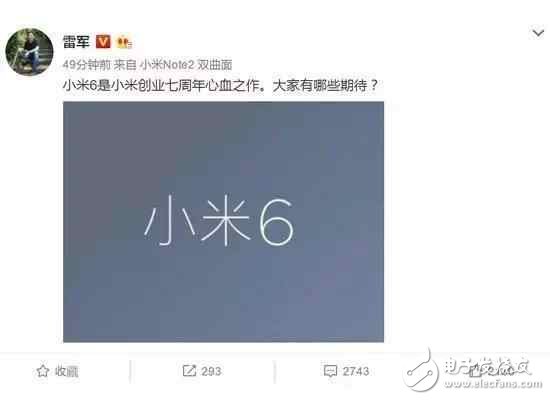Viewport: 550px width, 400px height.
Task: Toggle the 收藏 favorite label
Action: 67,371
